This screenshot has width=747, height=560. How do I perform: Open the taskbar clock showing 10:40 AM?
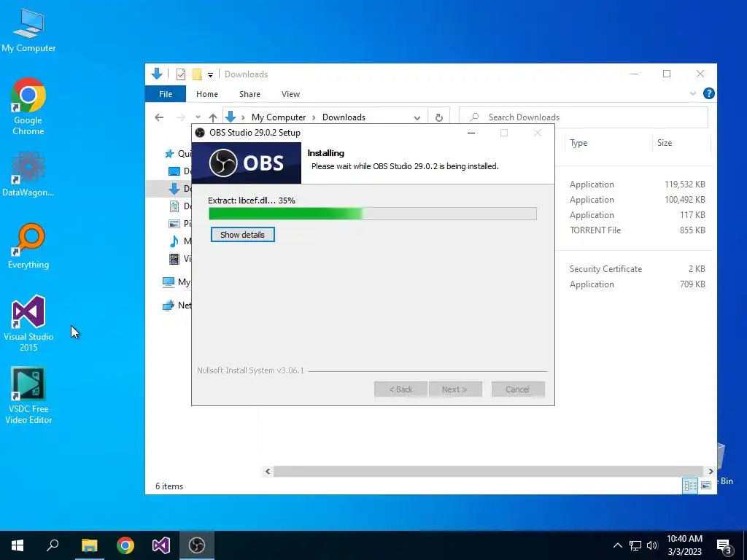click(x=684, y=545)
